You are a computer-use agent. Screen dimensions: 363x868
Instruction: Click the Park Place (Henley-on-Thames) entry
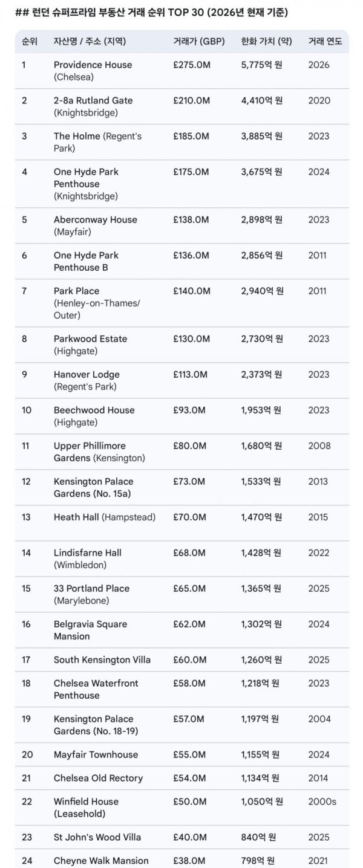click(96, 303)
